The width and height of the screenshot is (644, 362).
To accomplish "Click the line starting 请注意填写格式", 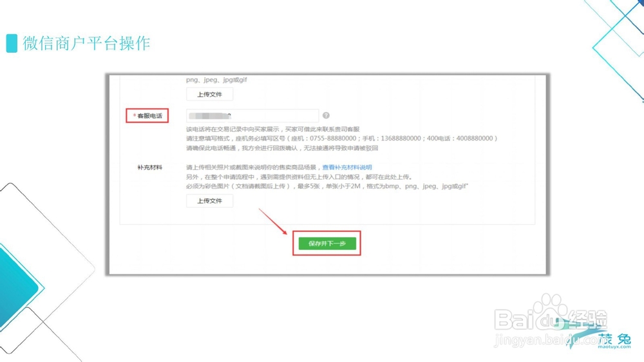I will (x=342, y=138).
